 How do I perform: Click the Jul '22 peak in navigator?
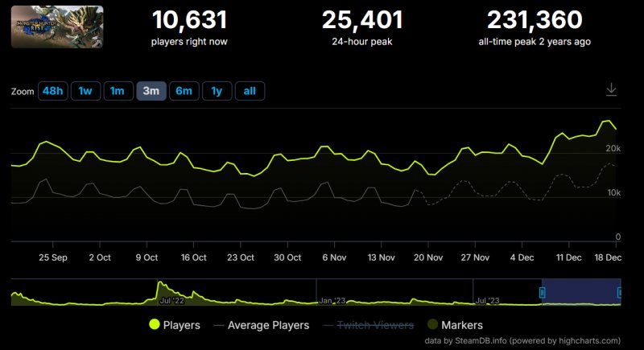pos(160,284)
